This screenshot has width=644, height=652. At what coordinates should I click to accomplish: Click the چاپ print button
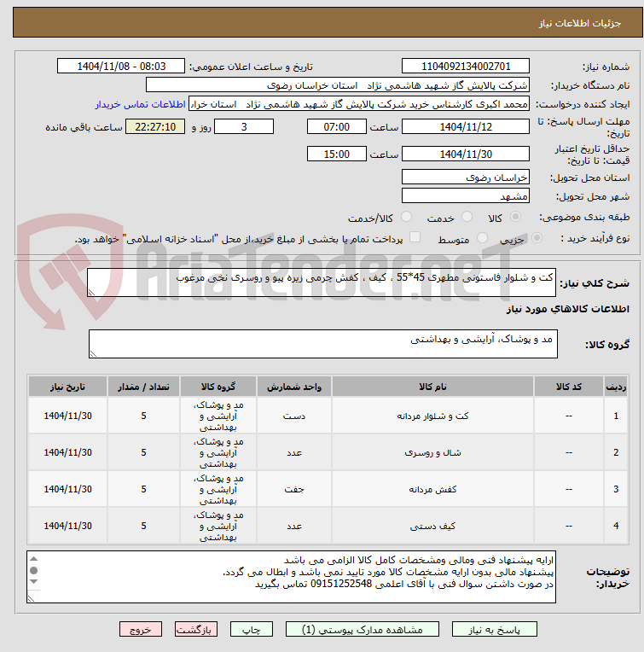pos(252,630)
